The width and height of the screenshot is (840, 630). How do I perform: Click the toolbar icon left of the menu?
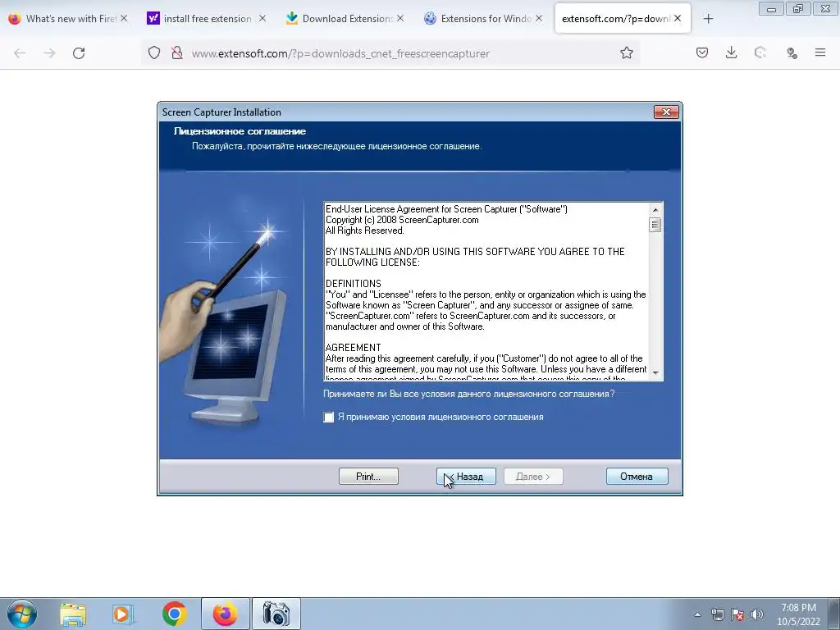click(x=792, y=52)
